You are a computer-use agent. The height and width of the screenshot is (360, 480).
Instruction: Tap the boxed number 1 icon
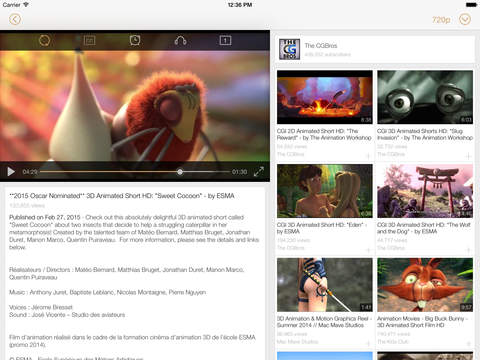click(225, 40)
